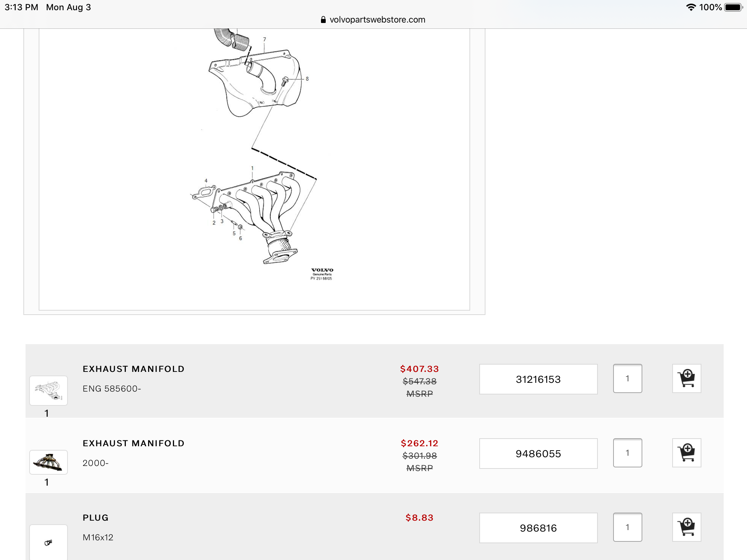747x560 pixels.
Task: Add the M16x12 plug to cart
Action: point(686,527)
